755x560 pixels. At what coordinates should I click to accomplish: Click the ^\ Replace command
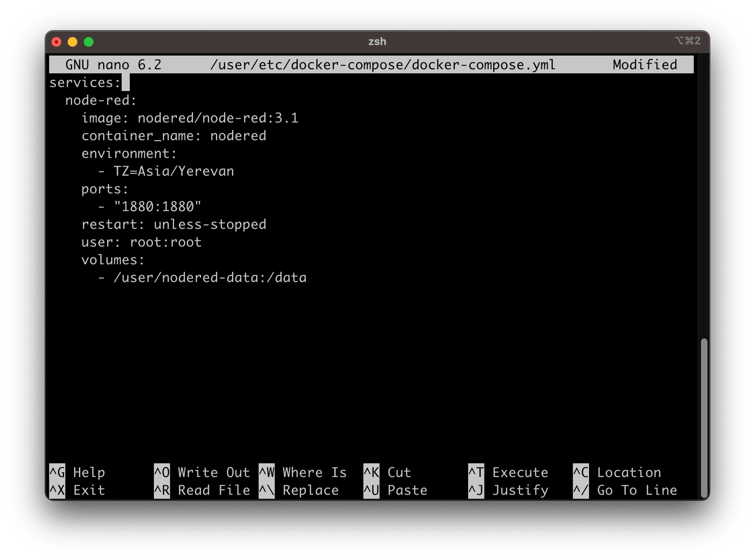pyautogui.click(x=300, y=490)
